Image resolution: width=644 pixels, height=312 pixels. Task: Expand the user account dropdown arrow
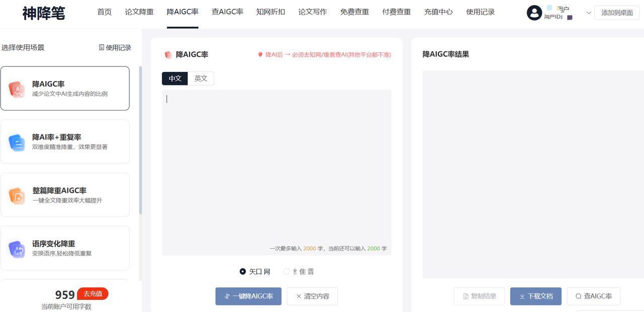589,13
